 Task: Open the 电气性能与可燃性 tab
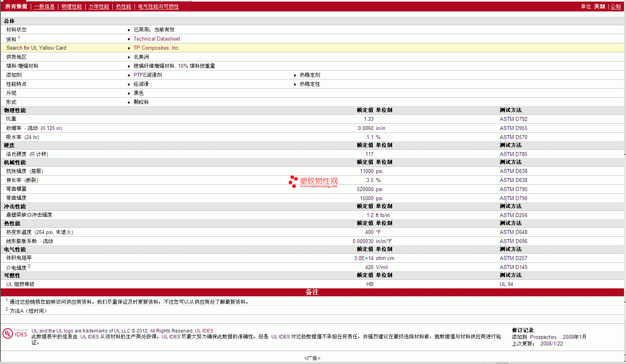pos(158,6)
